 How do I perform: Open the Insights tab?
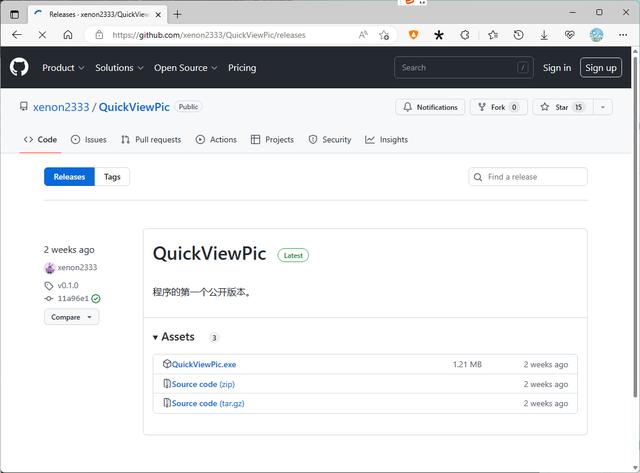387,140
